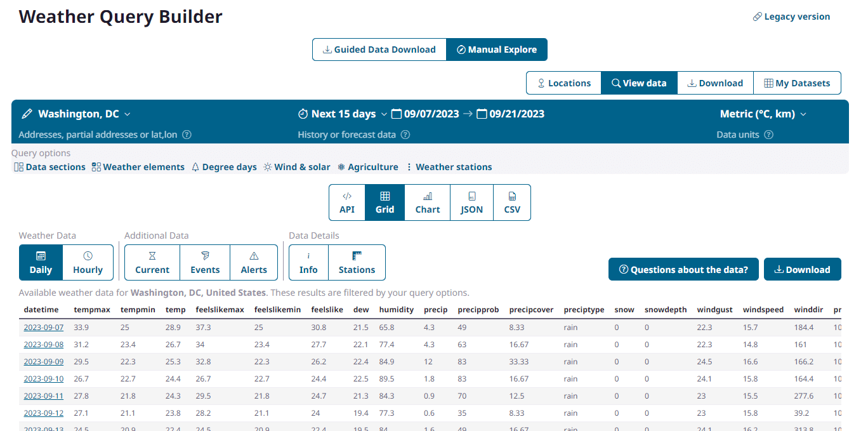Click the pencil icon beside Washington, DC
Viewport: 868px width, 431px height.
click(27, 114)
